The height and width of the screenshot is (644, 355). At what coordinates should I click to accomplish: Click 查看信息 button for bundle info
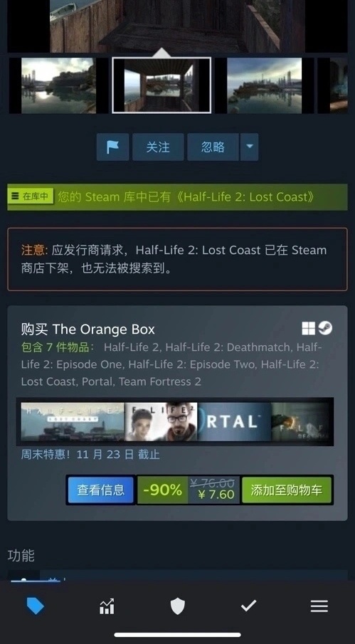point(101,490)
